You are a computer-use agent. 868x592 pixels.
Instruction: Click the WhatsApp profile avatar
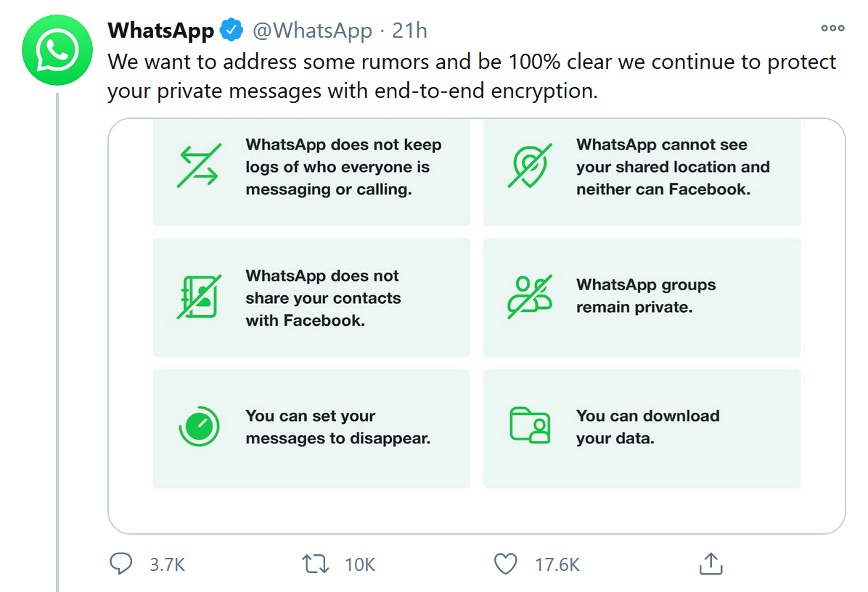tap(60, 50)
